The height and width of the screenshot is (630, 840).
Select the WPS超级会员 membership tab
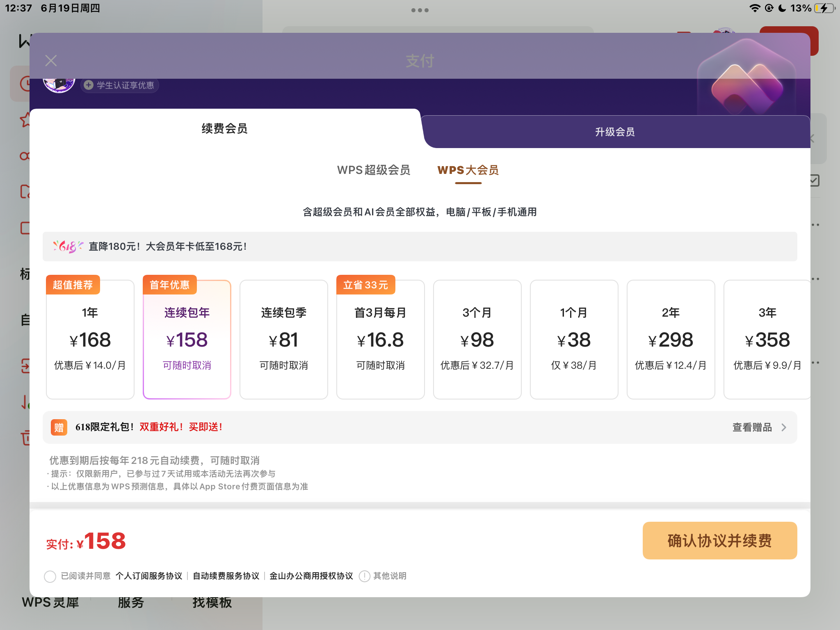[x=374, y=170]
